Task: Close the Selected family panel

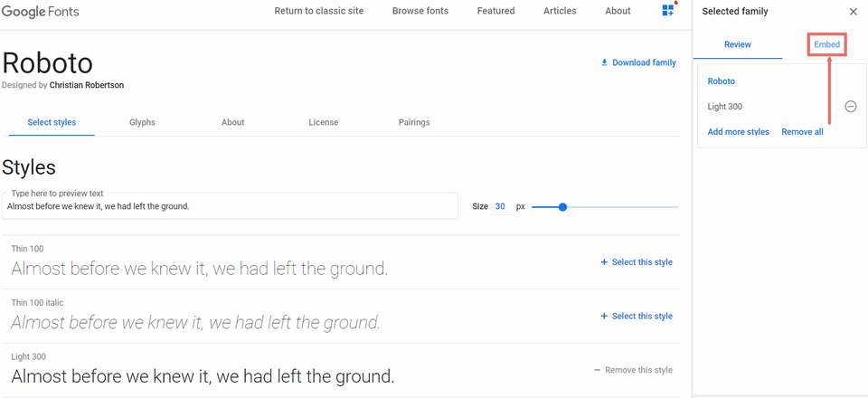Action: pyautogui.click(x=853, y=12)
